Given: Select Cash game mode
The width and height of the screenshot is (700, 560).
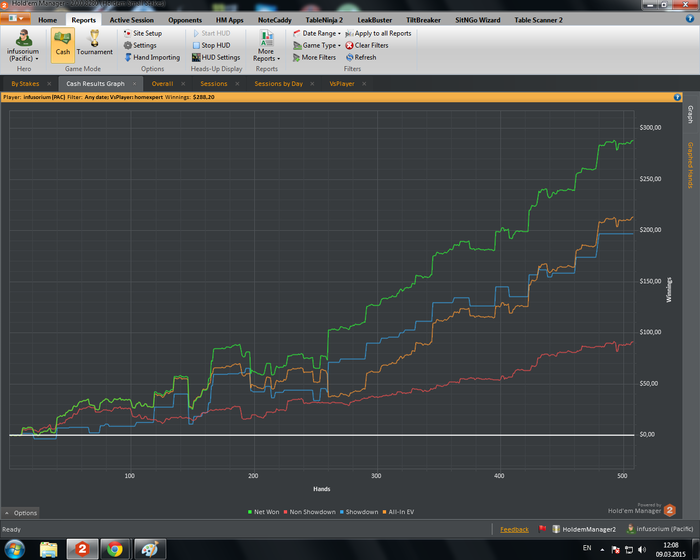Looking at the screenshot, I should click(x=62, y=45).
